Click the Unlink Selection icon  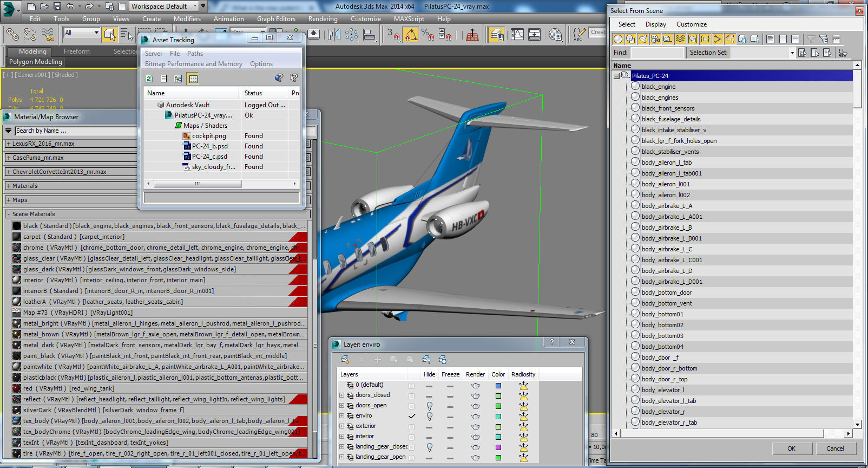[x=30, y=35]
